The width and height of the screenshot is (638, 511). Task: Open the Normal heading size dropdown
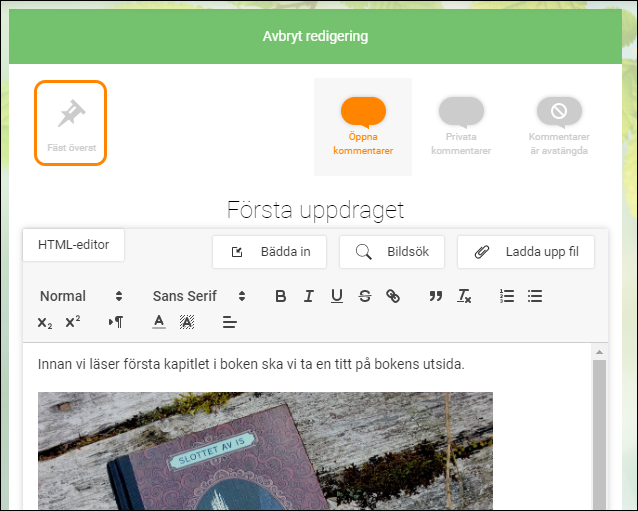point(81,296)
